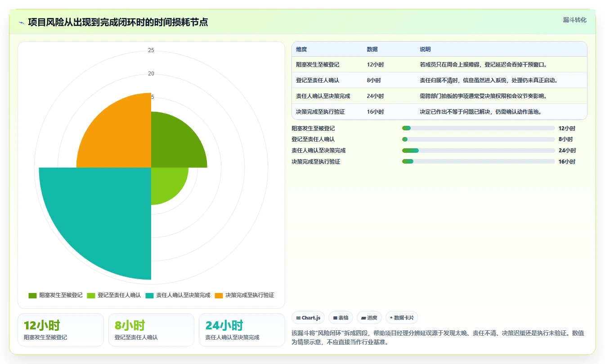This screenshot has height=364, width=605.
Task: Click the icon inside the 进度 chip
Action: (363, 318)
